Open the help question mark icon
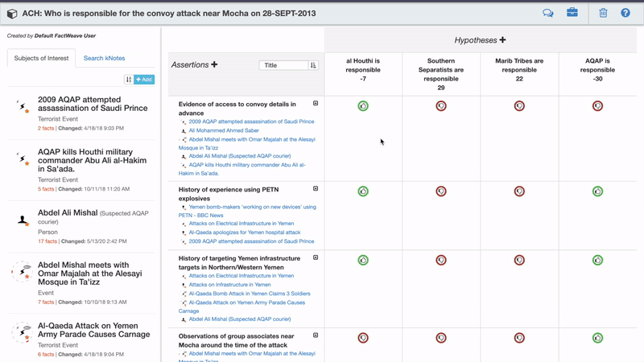This screenshot has height=362, width=644. [625, 13]
